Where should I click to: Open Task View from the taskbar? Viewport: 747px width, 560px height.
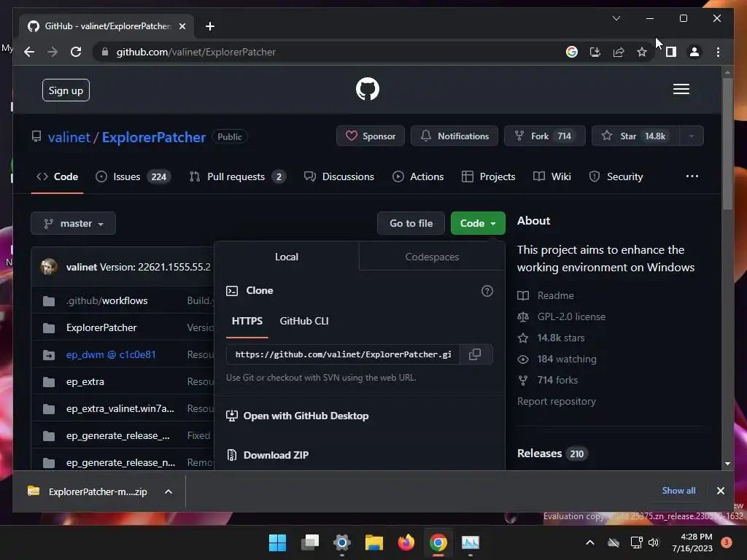click(309, 542)
